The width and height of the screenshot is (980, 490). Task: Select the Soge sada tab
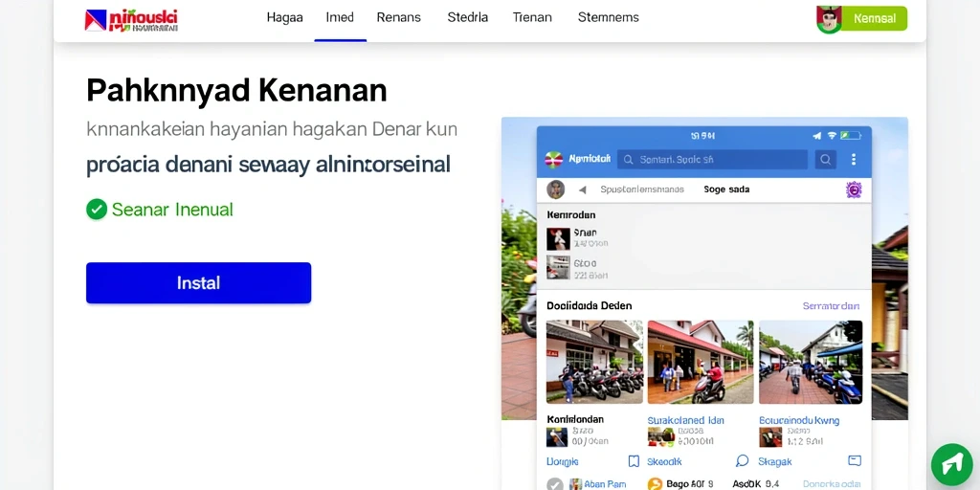point(726,189)
